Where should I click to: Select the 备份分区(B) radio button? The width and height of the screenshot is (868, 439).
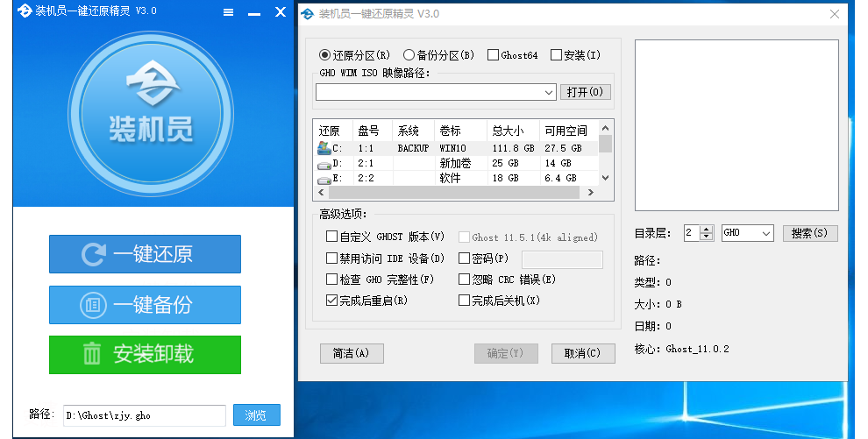click(409, 55)
